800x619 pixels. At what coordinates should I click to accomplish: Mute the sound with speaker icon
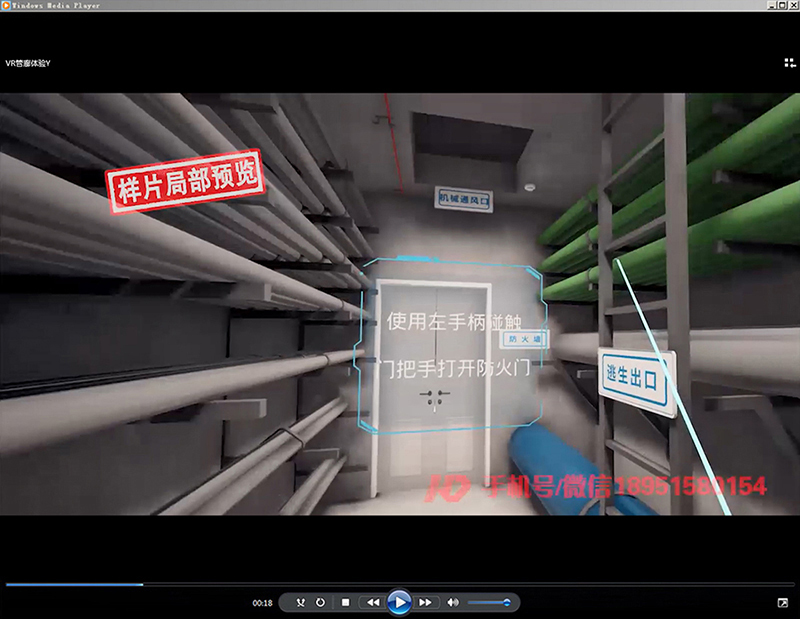point(453,603)
